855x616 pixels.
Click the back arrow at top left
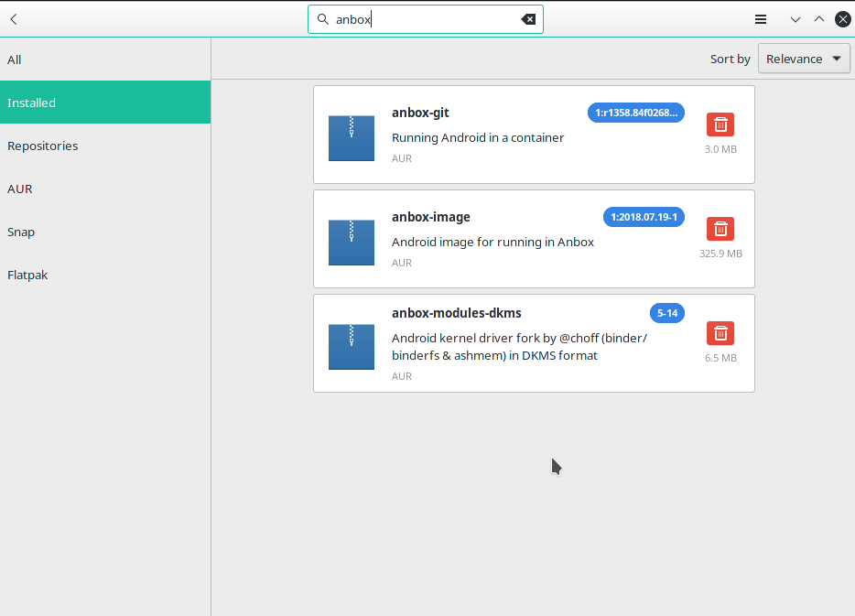[x=13, y=18]
